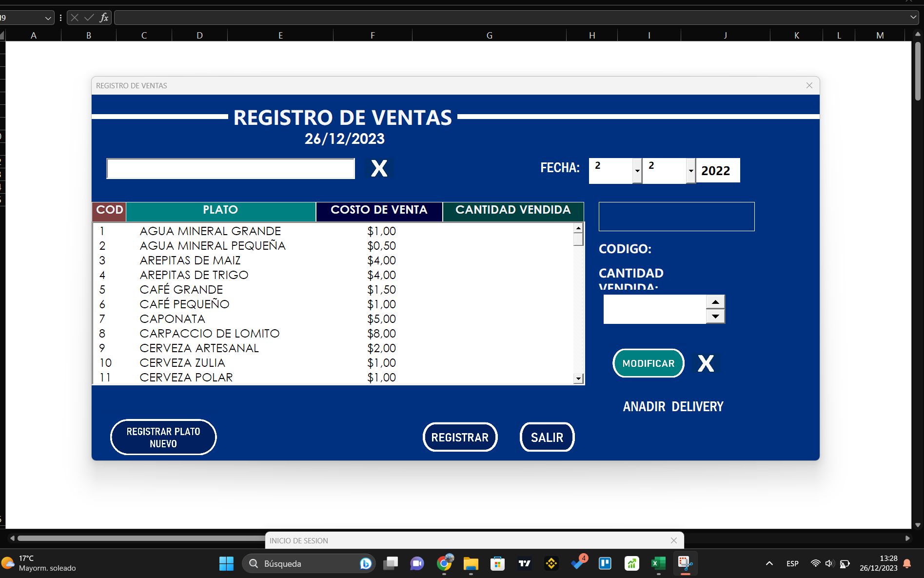Screen dimensions: 924x578
Task: Open Trello from the taskbar
Action: click(x=605, y=563)
